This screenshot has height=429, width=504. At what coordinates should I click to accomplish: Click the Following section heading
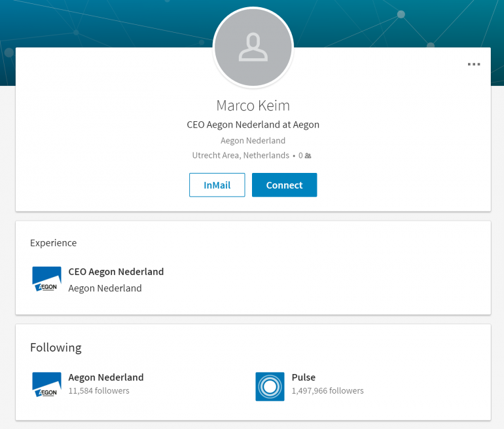point(56,348)
